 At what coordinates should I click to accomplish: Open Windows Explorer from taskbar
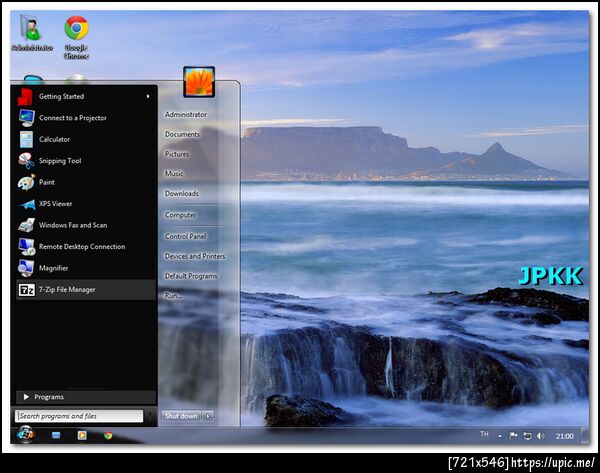coord(56,435)
